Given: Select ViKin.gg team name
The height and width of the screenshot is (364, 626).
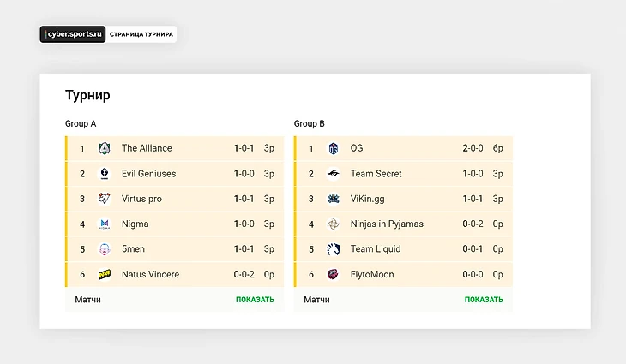Looking at the screenshot, I should point(367,199).
